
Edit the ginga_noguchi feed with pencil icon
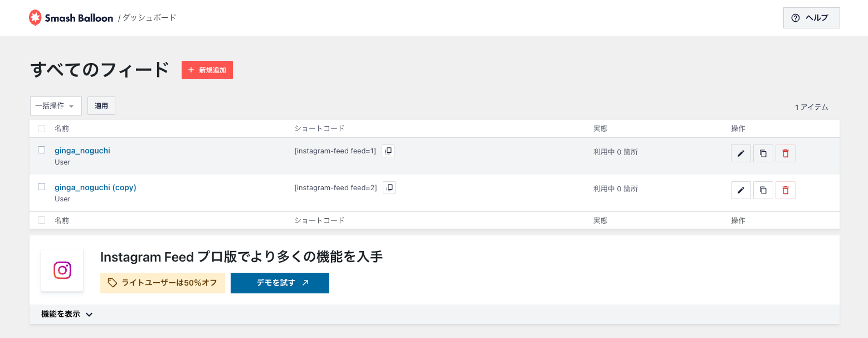741,153
